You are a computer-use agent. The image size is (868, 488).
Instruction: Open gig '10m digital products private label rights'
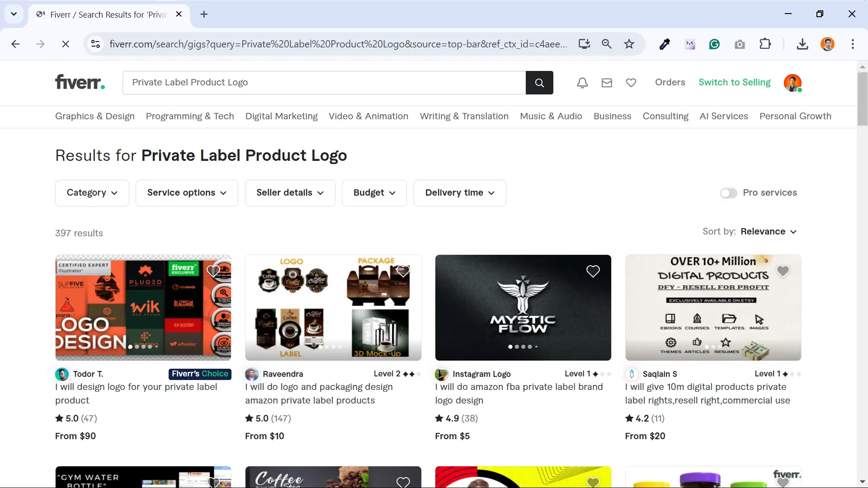point(708,394)
